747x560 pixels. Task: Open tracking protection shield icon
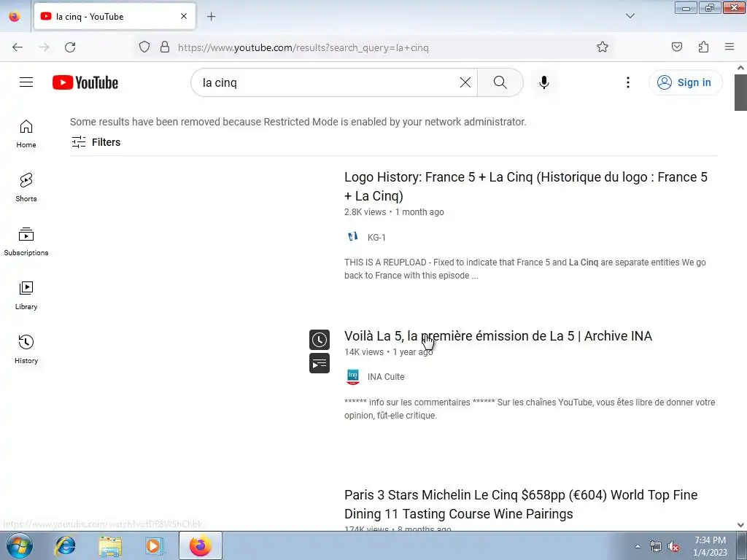click(144, 47)
